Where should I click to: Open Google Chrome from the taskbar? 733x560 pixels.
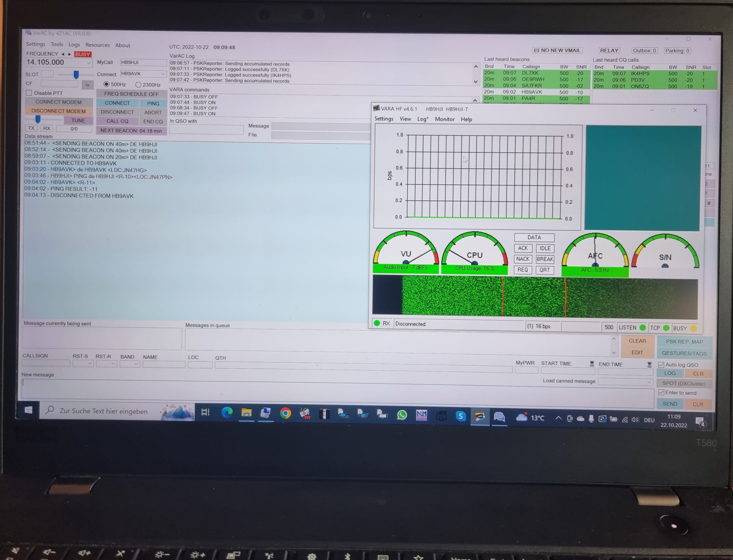pos(285,414)
